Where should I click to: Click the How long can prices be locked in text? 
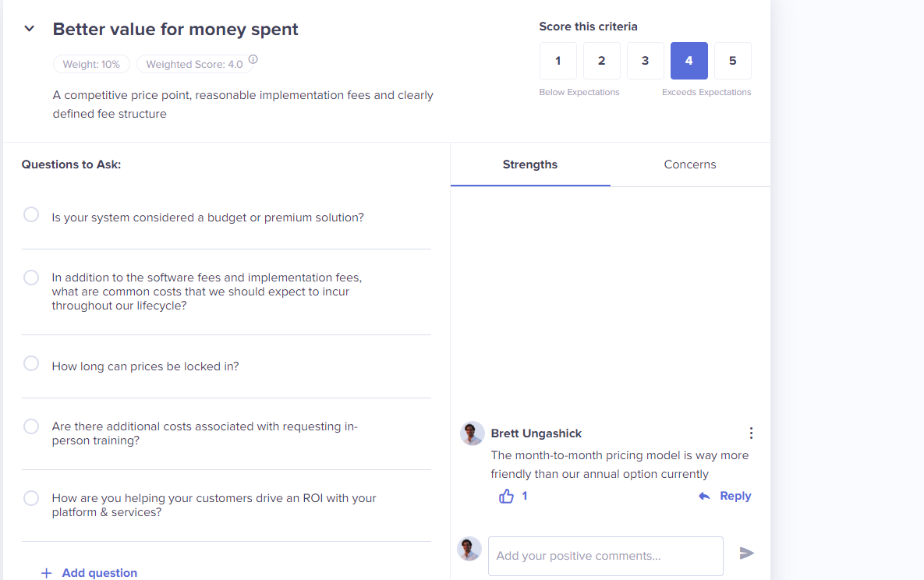146,366
